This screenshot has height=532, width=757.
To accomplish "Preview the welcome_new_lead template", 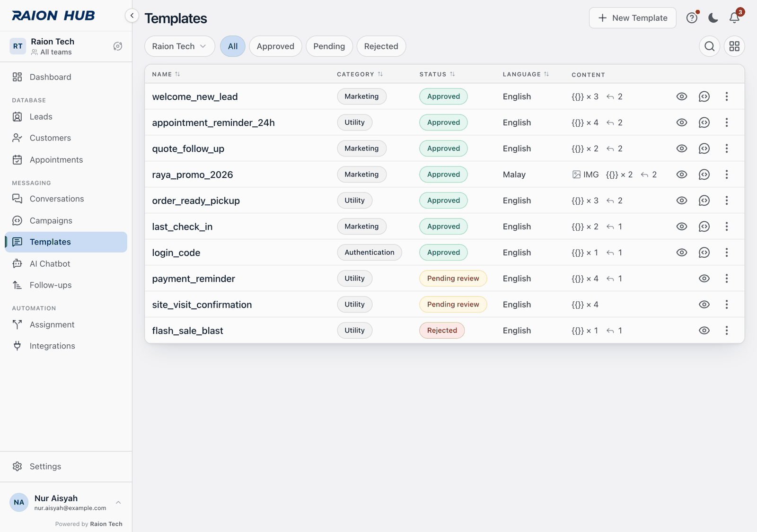I will point(681,96).
